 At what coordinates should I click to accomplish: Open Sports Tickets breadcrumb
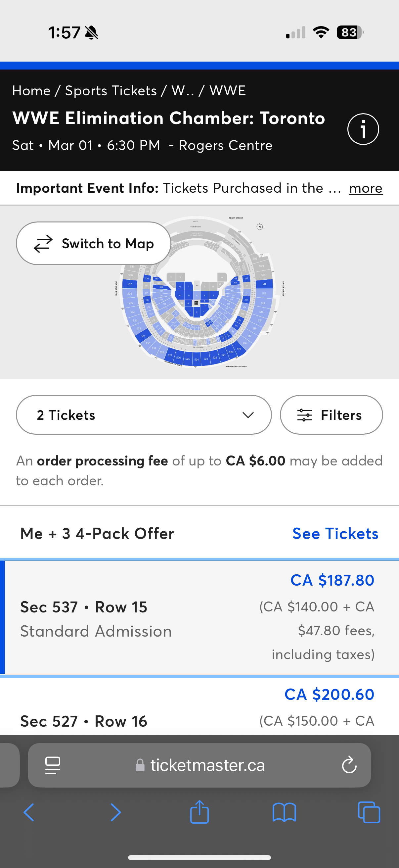[x=111, y=91]
